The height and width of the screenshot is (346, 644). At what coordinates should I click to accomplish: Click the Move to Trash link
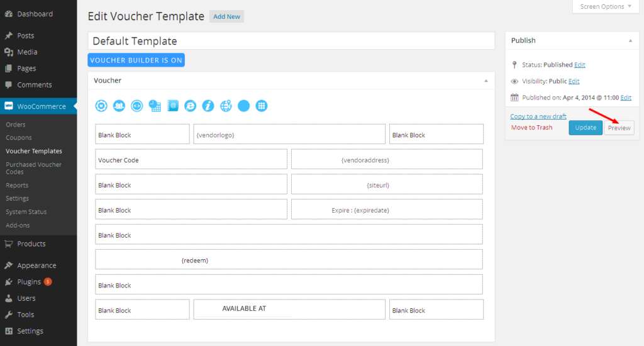pyautogui.click(x=531, y=127)
